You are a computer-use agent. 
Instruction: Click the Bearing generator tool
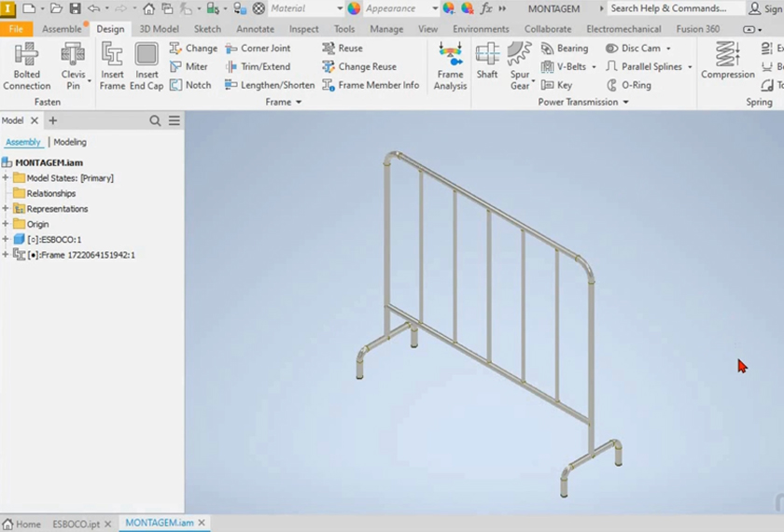click(565, 49)
